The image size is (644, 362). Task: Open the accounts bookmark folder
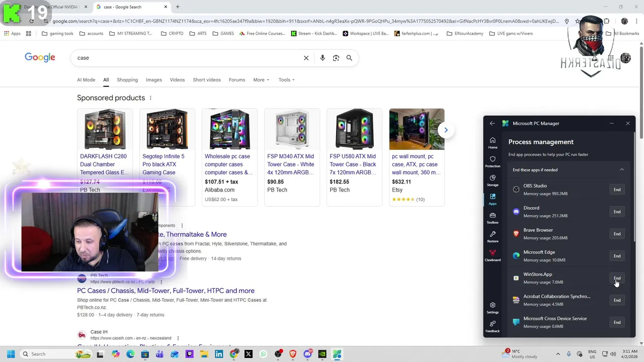91,34
